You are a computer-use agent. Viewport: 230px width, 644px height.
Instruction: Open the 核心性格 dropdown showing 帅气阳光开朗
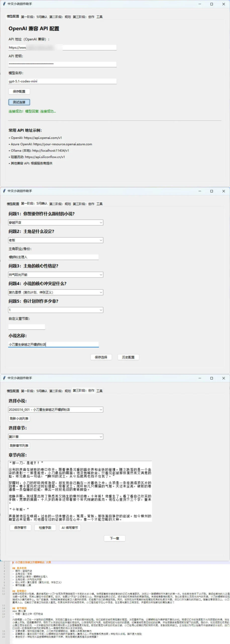[55, 275]
